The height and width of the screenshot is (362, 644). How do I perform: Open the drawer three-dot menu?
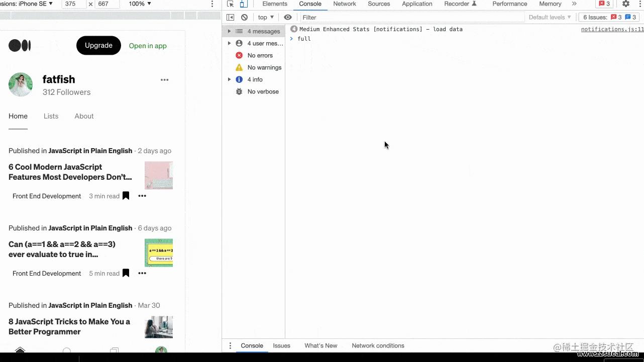tap(230, 345)
